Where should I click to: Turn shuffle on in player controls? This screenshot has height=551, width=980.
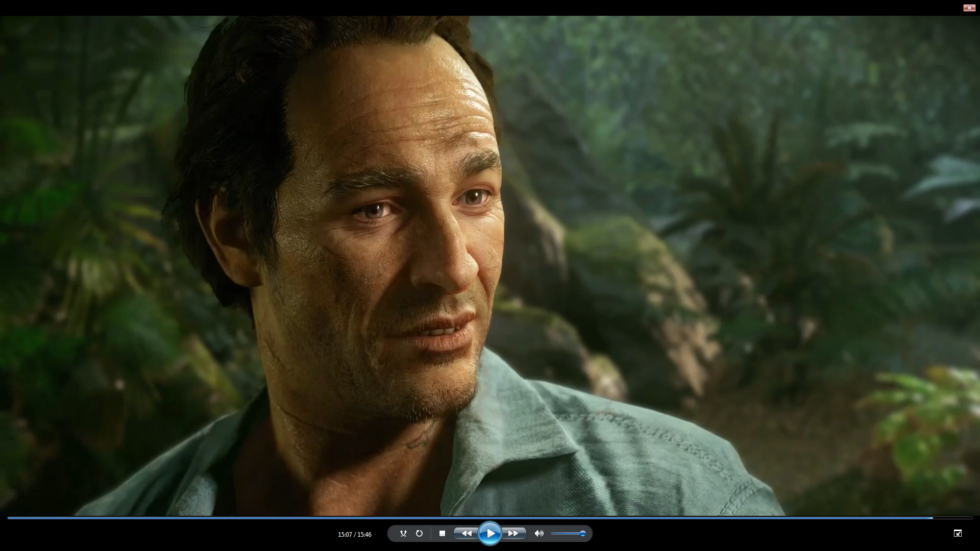click(403, 534)
